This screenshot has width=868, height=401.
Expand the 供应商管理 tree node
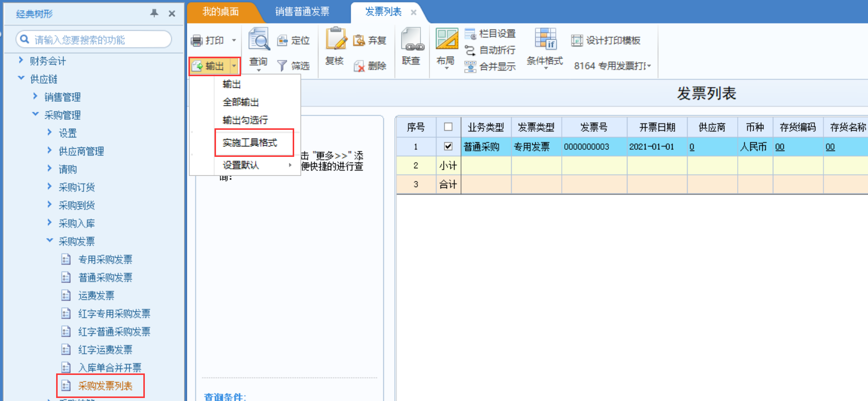coord(50,150)
